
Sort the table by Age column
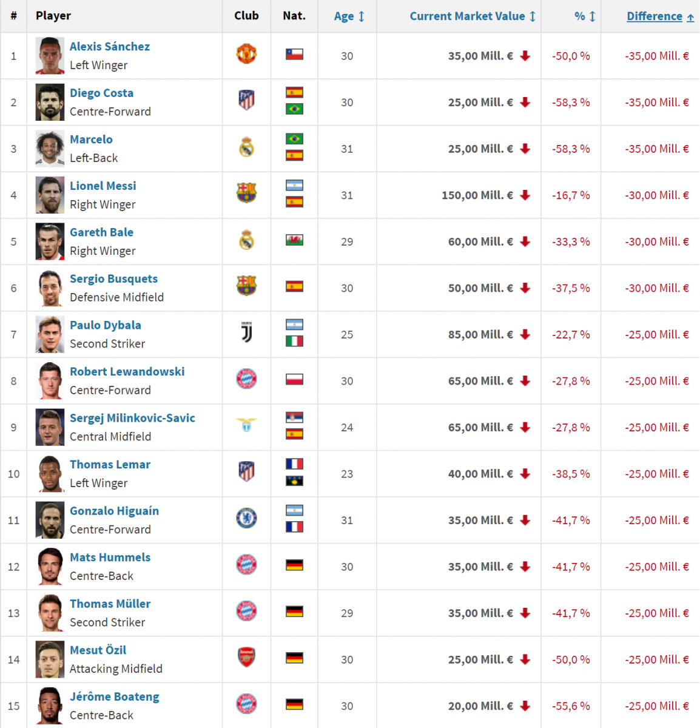coord(349,16)
